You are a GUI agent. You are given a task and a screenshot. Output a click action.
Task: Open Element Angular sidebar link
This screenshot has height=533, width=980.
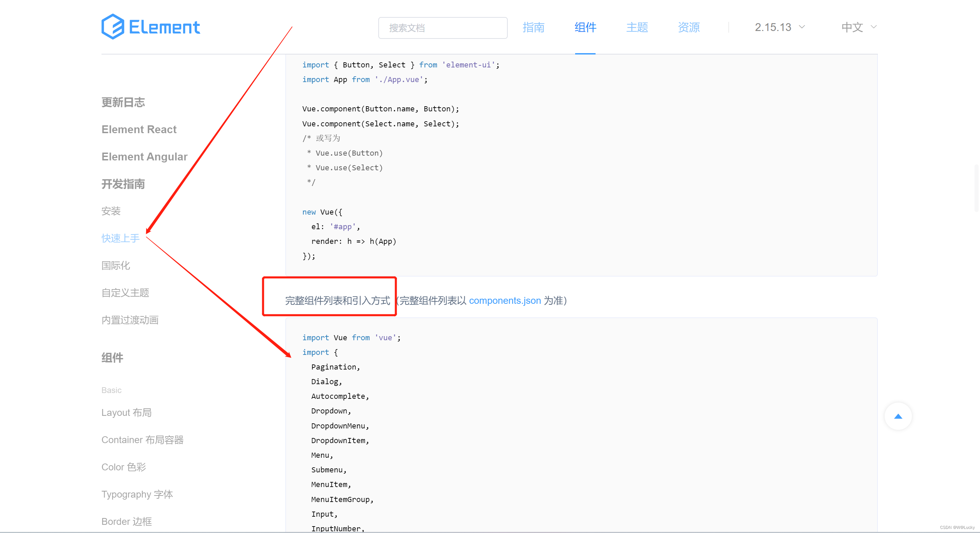[144, 157]
